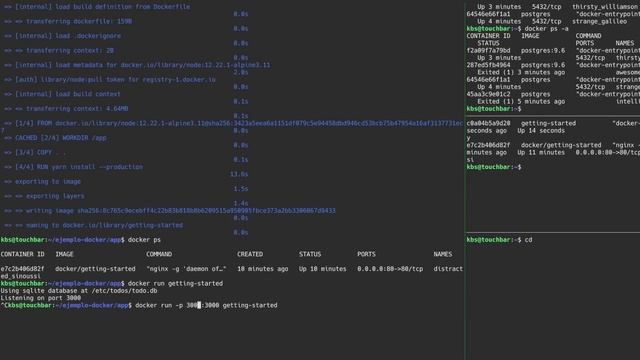This screenshot has width=640, height=360.
Task: Click container ID 287ed5fb4964
Action: (x=489, y=65)
